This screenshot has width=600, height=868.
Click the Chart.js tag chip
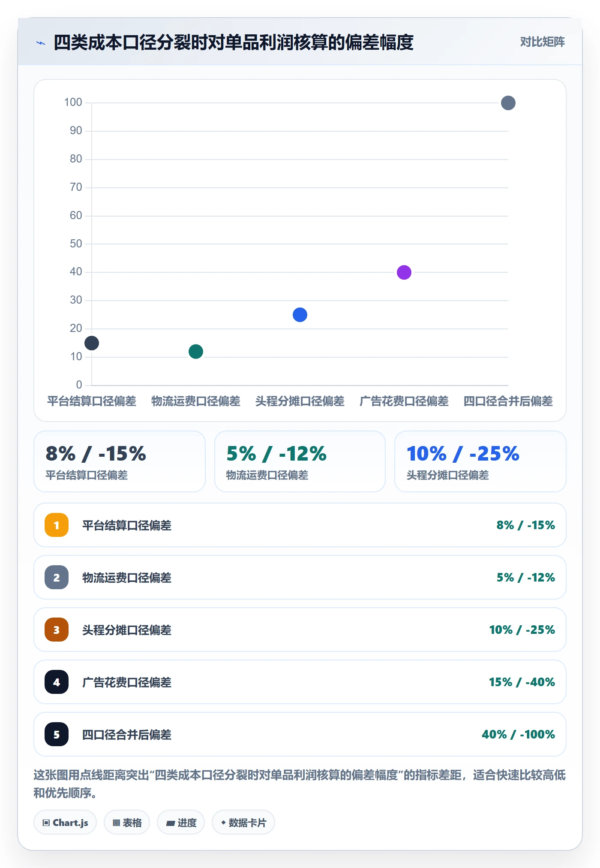[x=65, y=823]
